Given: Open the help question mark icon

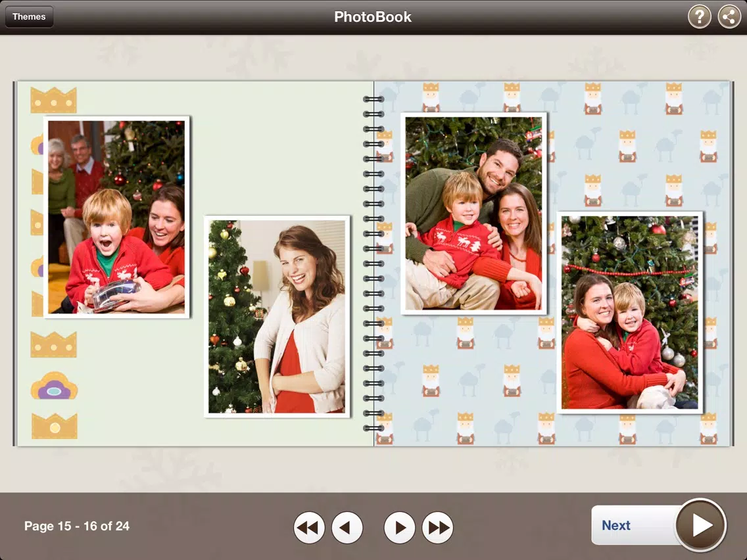Looking at the screenshot, I should pyautogui.click(x=699, y=16).
